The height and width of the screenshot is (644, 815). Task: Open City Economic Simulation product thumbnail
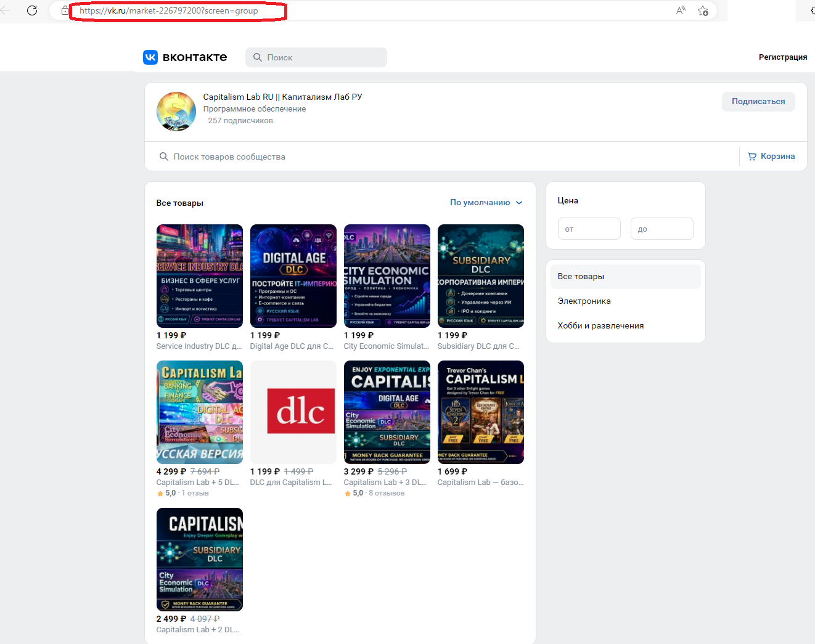click(387, 276)
